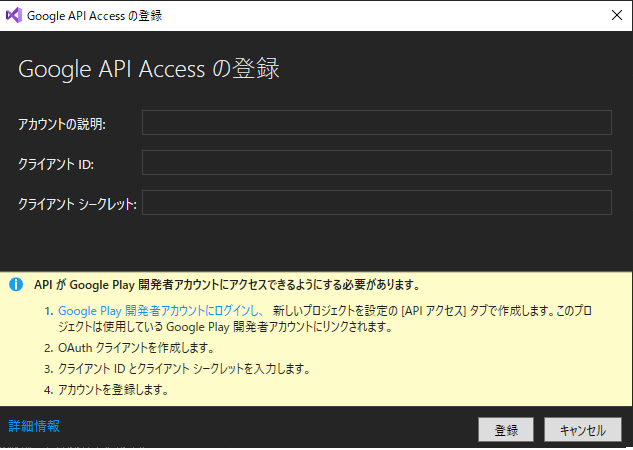Close the Google API Access dialog
633x450 pixels.
[x=616, y=15]
